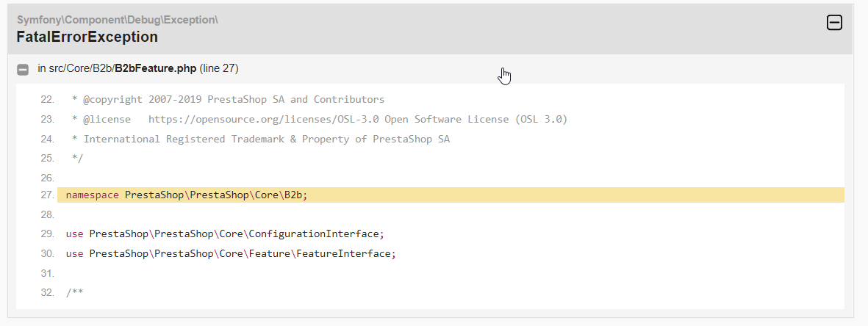Click the "(line 27)" text

point(219,68)
